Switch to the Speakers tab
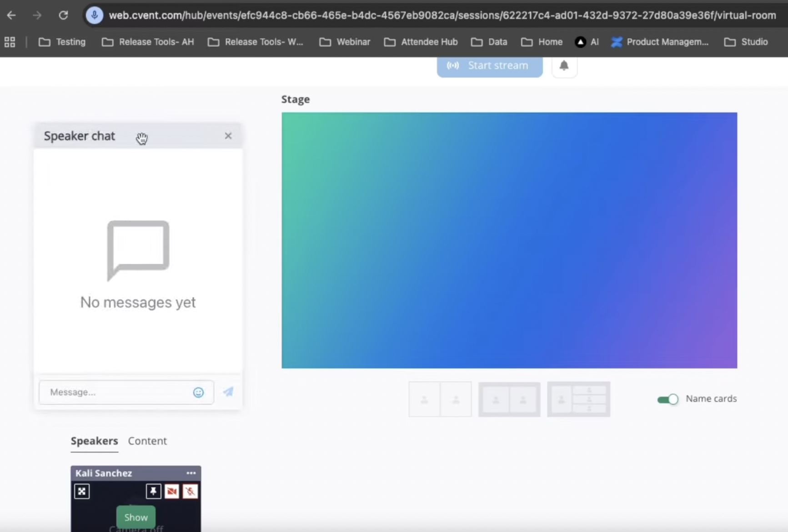788x532 pixels. point(95,441)
